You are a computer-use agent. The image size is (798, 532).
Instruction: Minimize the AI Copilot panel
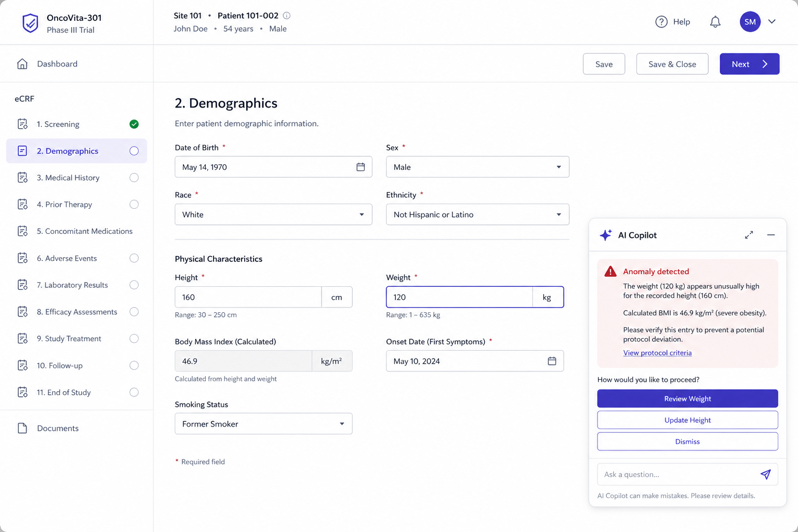[x=771, y=235]
